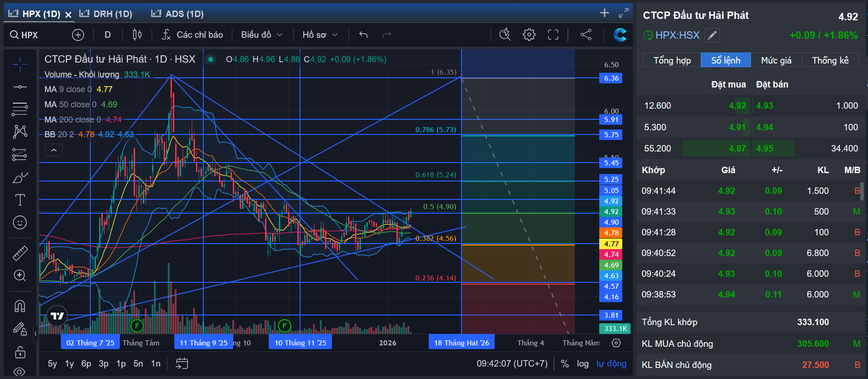Screen dimensions: 868x379
Task: Open the go to date calendar icon
Action: click(x=182, y=364)
